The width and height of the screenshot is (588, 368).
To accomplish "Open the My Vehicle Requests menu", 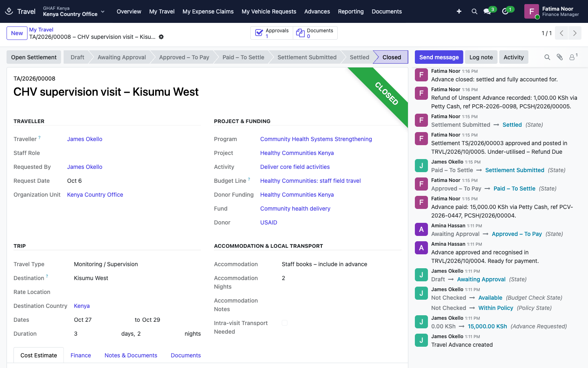I will (269, 11).
